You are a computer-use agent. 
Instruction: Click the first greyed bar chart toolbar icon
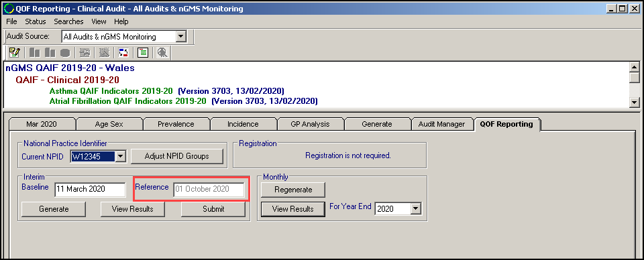point(35,52)
